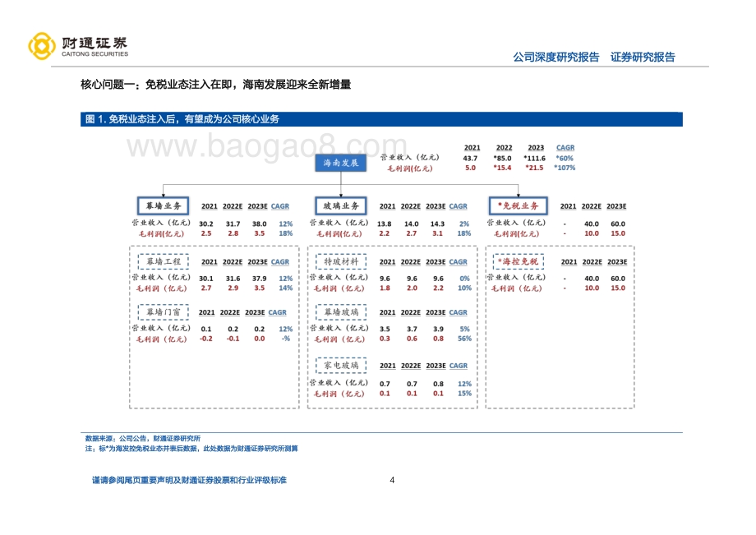The height and width of the screenshot is (535, 756).
Task: Click the *111.6 revenue value
Action: (534, 158)
